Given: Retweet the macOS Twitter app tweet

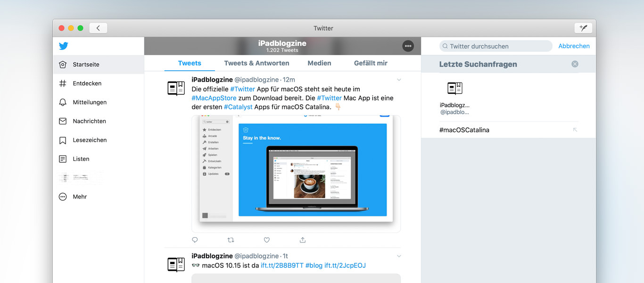Looking at the screenshot, I should [231, 240].
